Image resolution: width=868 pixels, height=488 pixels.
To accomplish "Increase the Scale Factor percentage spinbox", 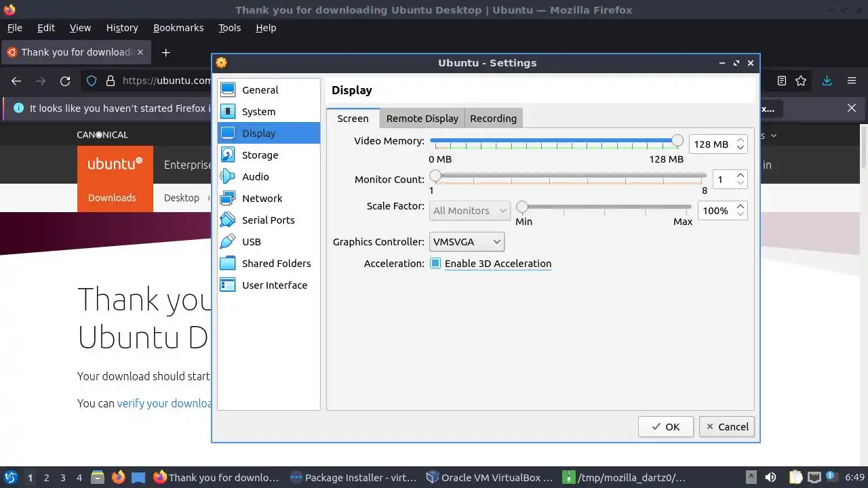I will pos(741,206).
